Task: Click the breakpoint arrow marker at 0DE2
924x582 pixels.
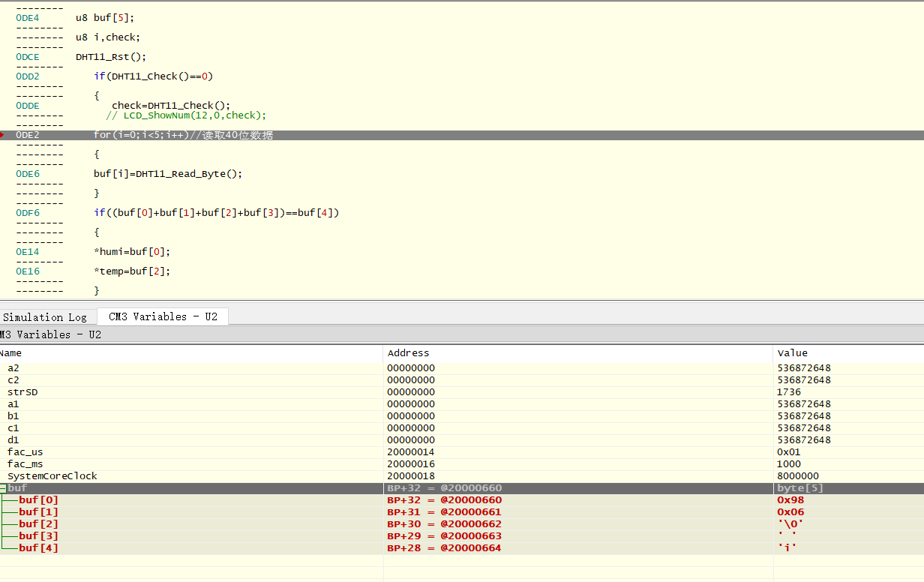Action: [x=2, y=135]
